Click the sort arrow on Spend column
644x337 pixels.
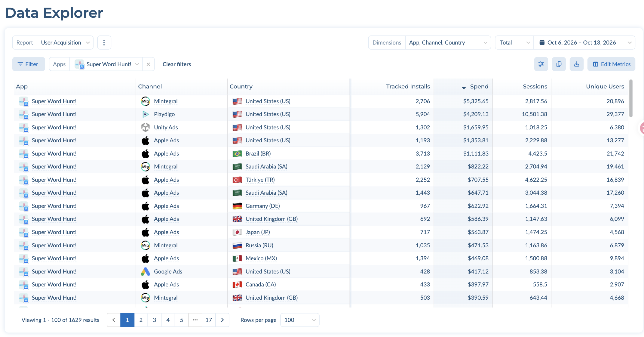pos(464,87)
